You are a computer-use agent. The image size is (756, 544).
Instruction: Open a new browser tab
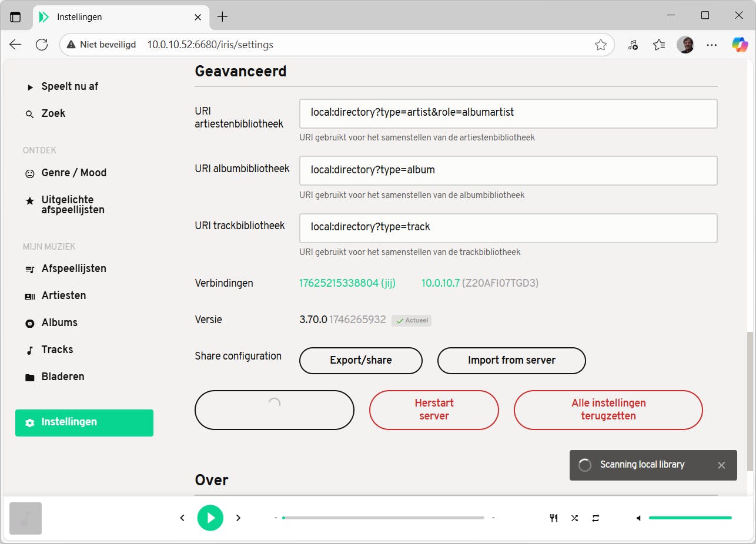coord(222,17)
